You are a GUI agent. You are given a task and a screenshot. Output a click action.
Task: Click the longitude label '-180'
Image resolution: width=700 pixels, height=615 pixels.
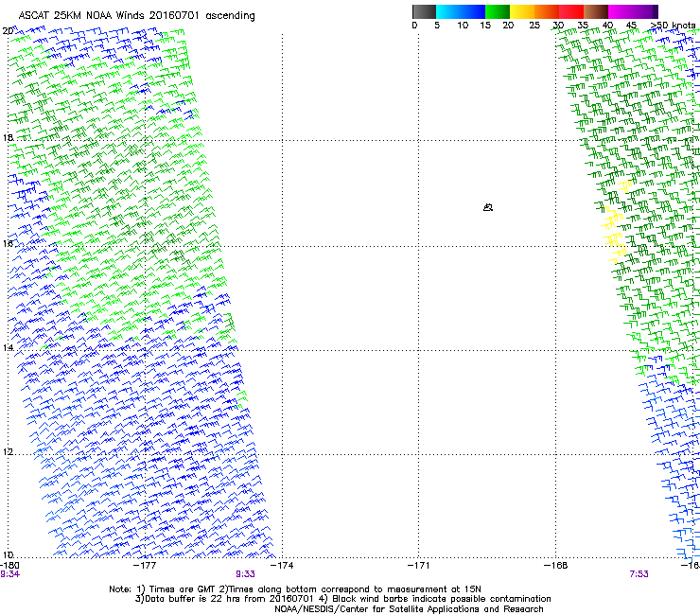(9, 566)
